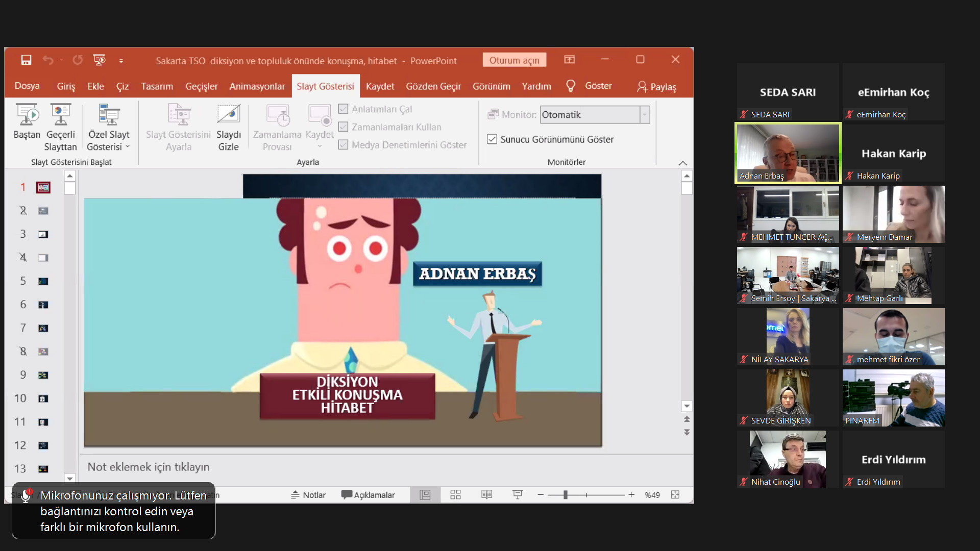Select SEDA SARI participant tile
The image size is (980, 551).
[788, 92]
